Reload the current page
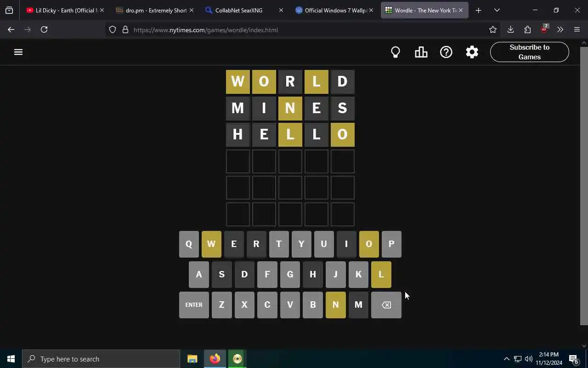 (44, 29)
